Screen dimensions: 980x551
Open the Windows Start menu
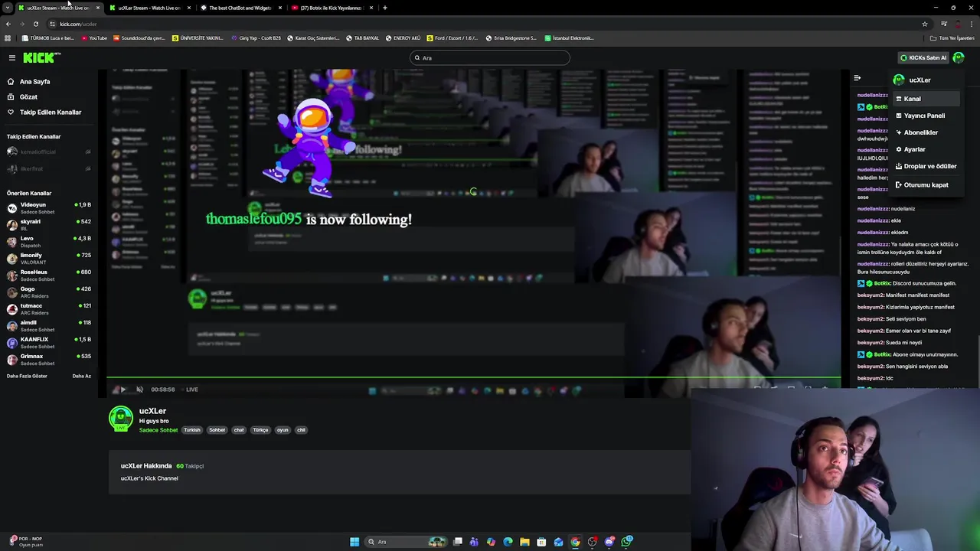click(x=354, y=542)
